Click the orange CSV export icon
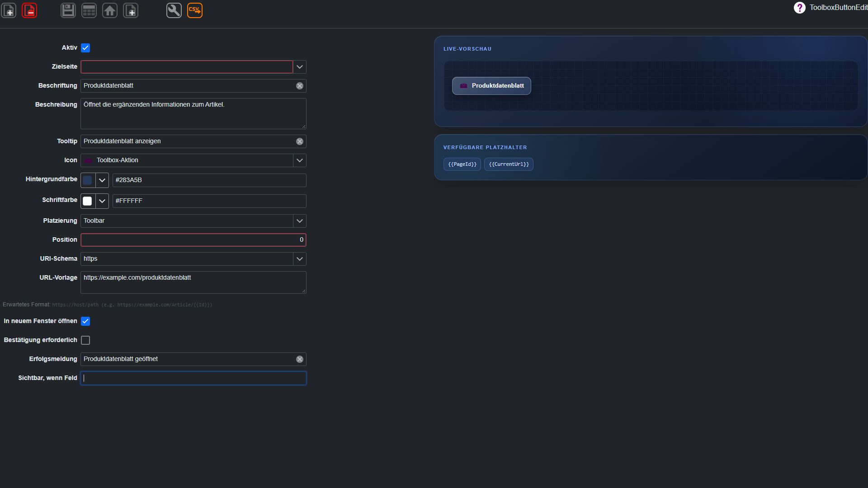The image size is (868, 488). point(195,10)
